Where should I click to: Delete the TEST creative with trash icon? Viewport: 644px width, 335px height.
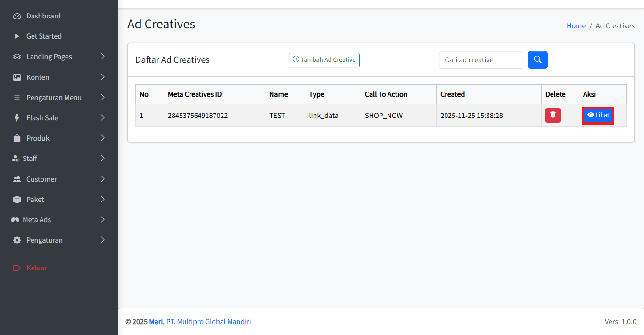(553, 115)
